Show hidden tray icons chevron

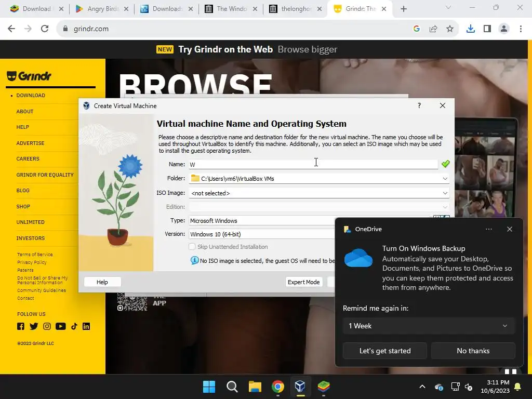[422, 387]
